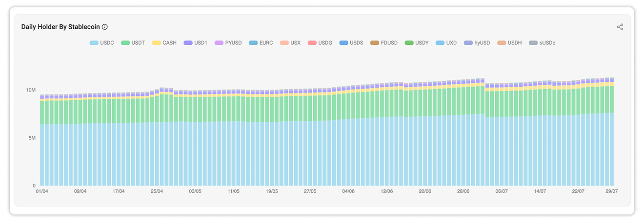
Task: Click the 17/04 date axis label
Action: (x=119, y=191)
